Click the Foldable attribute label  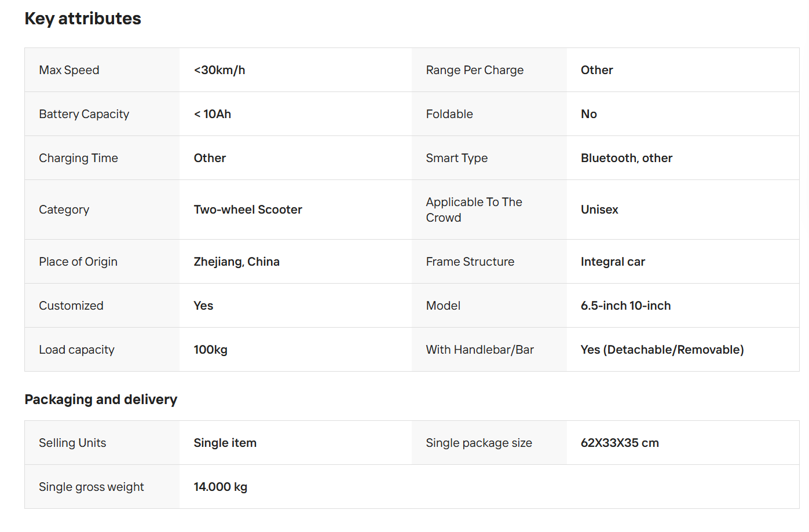click(449, 114)
